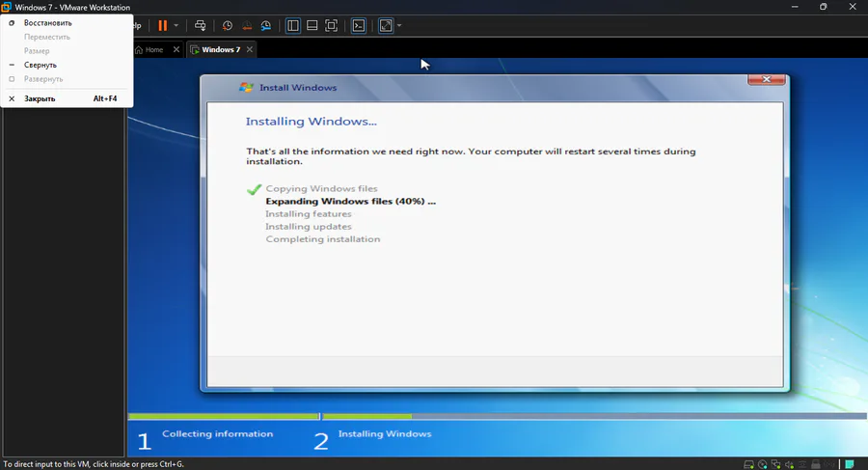The width and height of the screenshot is (868, 470).
Task: Click the full screen mode icon
Action: point(331,25)
